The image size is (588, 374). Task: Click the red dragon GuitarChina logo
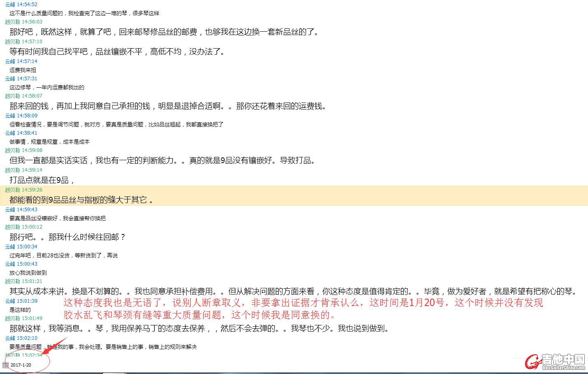[x=532, y=361]
